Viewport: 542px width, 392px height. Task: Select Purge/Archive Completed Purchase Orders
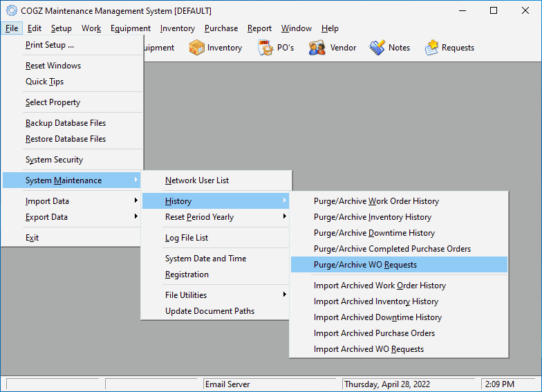pyautogui.click(x=400, y=249)
